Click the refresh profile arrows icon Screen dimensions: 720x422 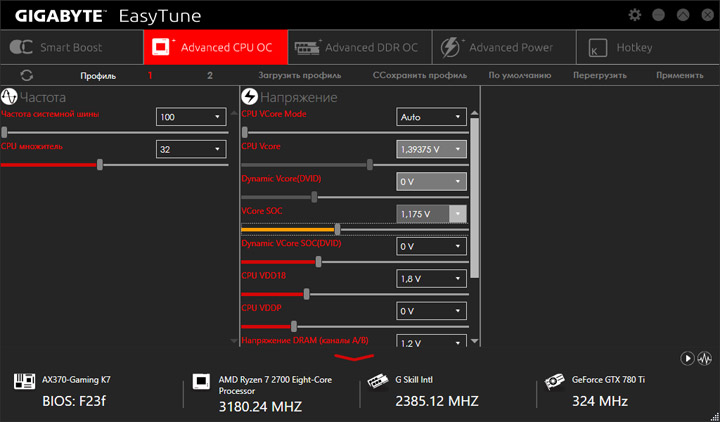tap(27, 75)
